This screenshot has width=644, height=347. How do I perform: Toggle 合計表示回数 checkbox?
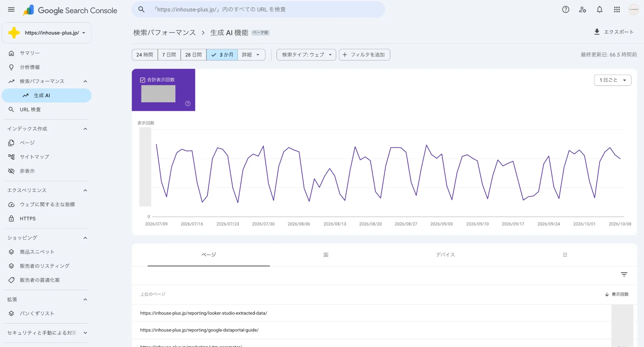tap(143, 80)
